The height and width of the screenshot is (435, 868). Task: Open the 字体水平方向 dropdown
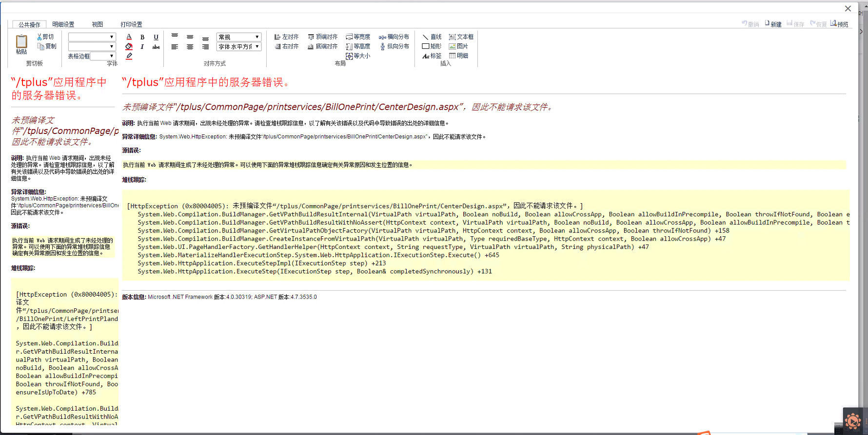tap(239, 47)
